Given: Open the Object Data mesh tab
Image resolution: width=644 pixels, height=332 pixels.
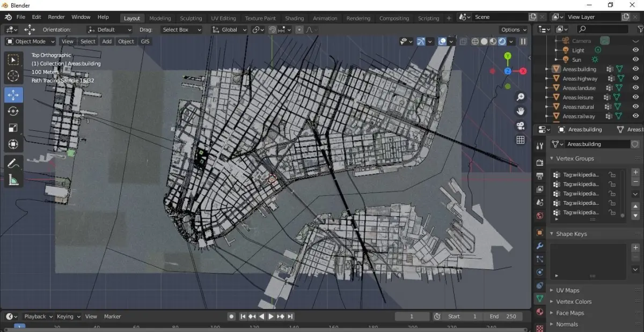Looking at the screenshot, I should tap(540, 298).
